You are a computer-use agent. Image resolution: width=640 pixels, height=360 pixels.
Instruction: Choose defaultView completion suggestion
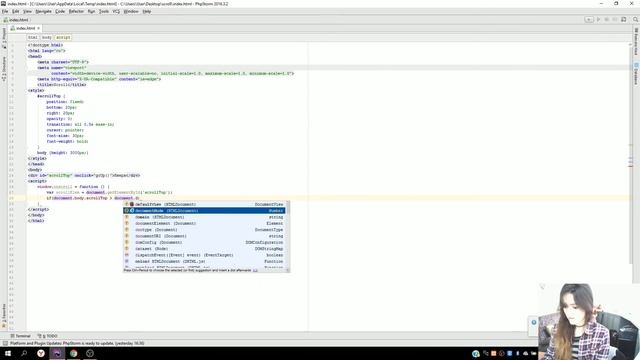[204, 204]
